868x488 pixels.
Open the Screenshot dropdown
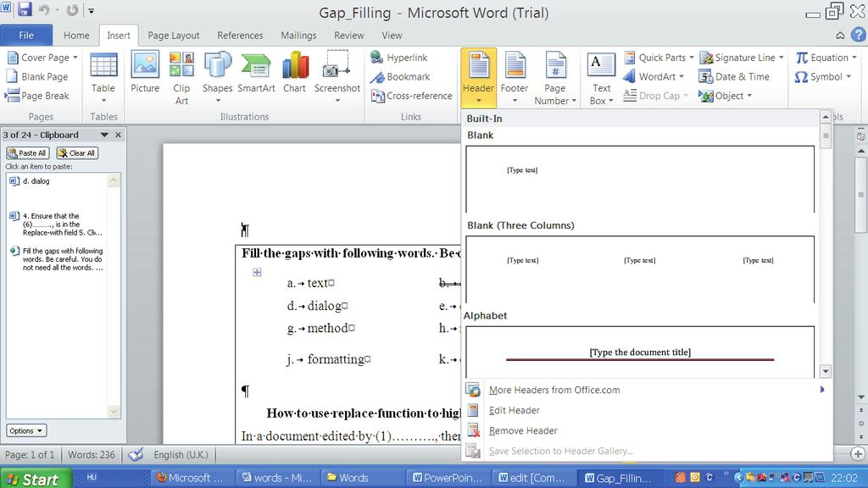click(337, 78)
